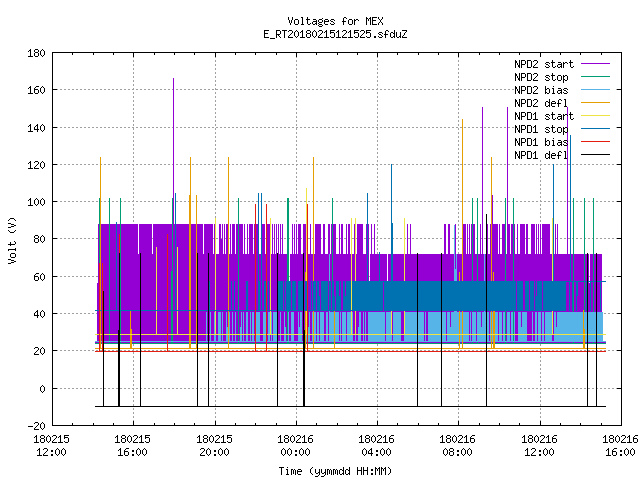Click the NPD2 defl orange legend line
This screenshot has height=480, width=640.
(x=595, y=103)
